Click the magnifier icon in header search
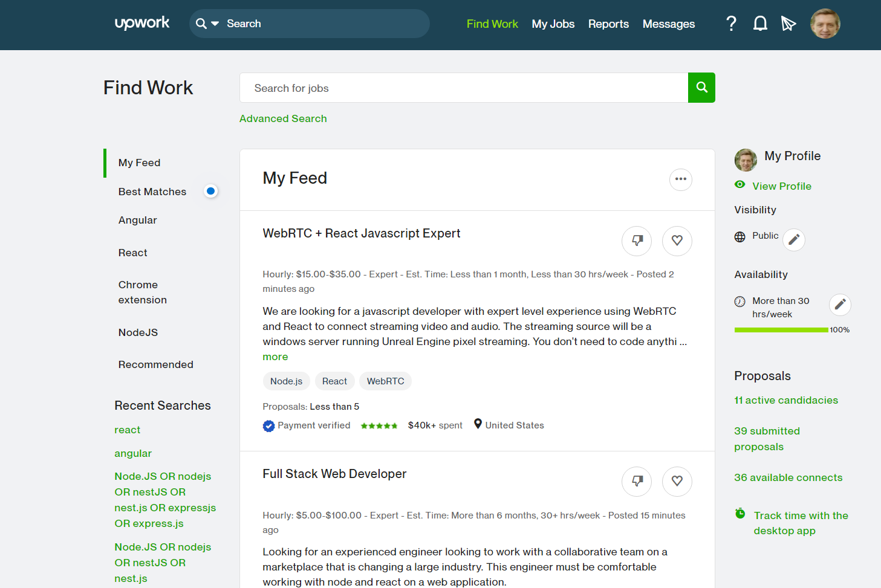The image size is (881, 588). click(201, 24)
